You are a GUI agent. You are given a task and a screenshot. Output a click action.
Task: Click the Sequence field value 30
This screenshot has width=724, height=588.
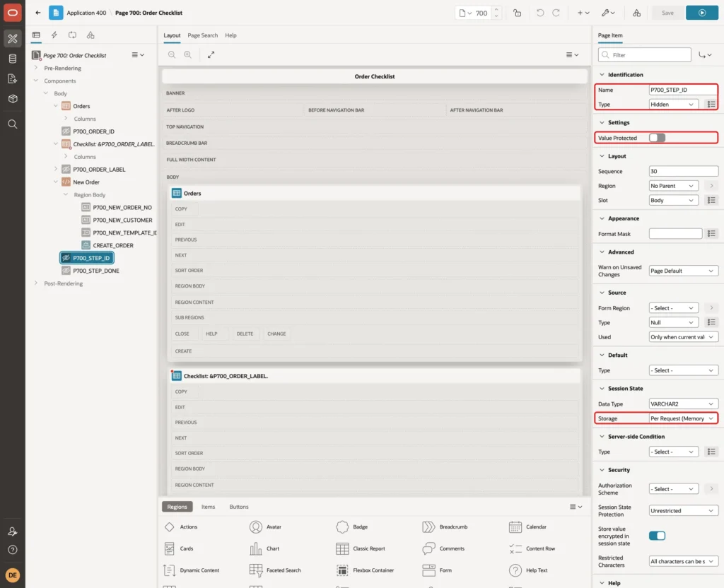click(x=683, y=171)
